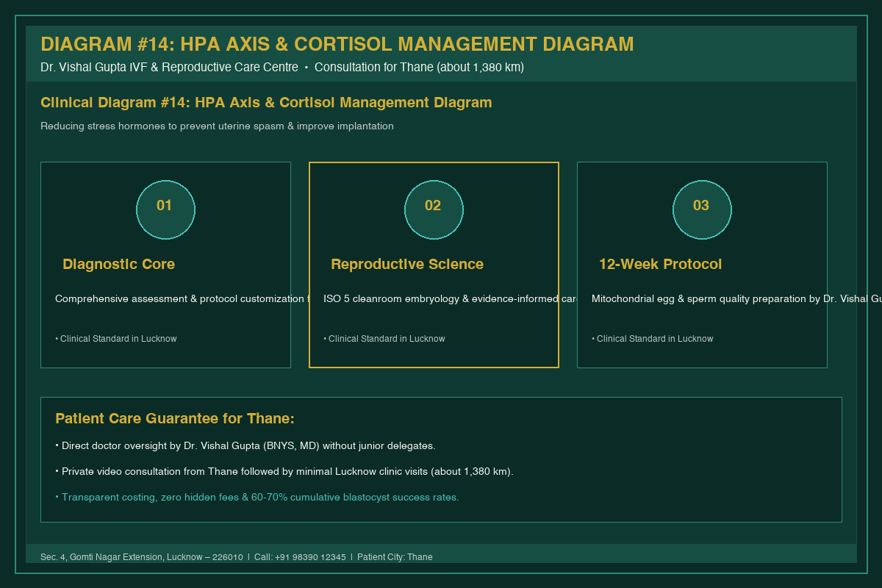Click the 03 step circle
The height and width of the screenshot is (588, 882).
(702, 209)
